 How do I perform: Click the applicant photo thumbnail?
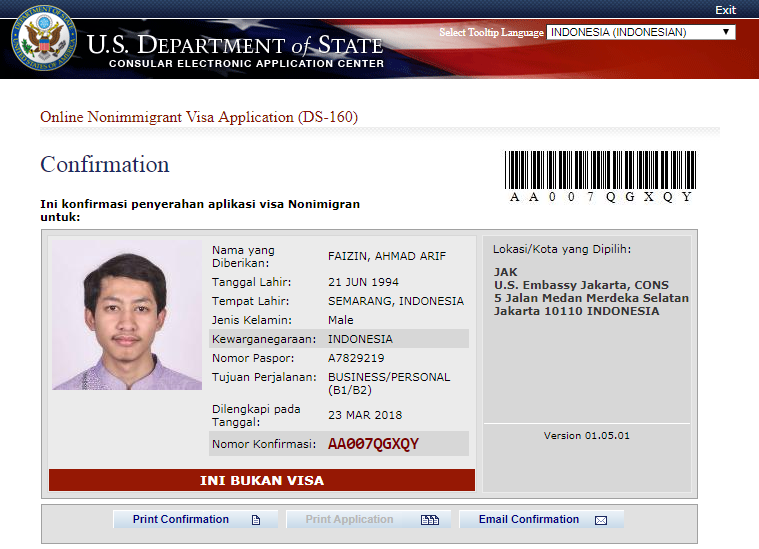pos(127,315)
